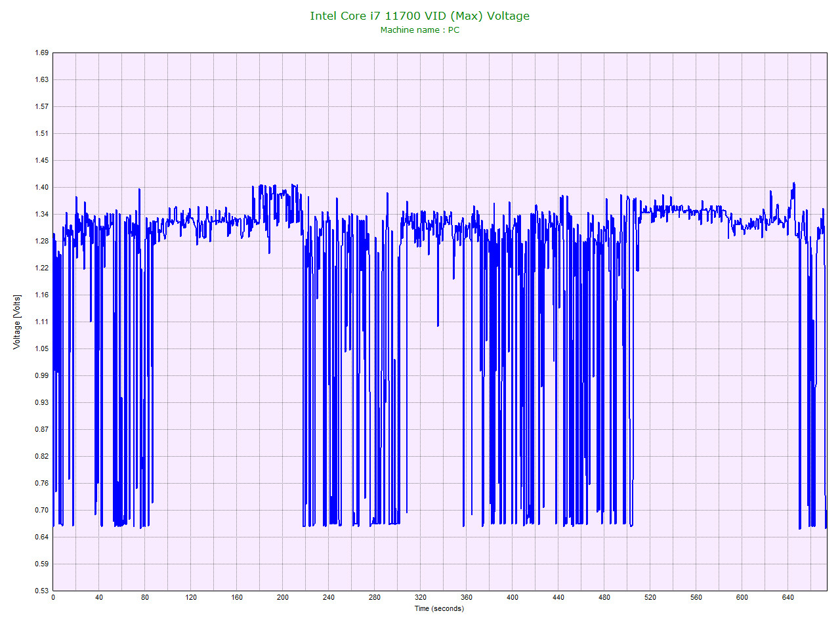Viewport: 840px width, 630px height.
Task: Select the 1.69 topmost Y-axis tick label
Action: 41,52
